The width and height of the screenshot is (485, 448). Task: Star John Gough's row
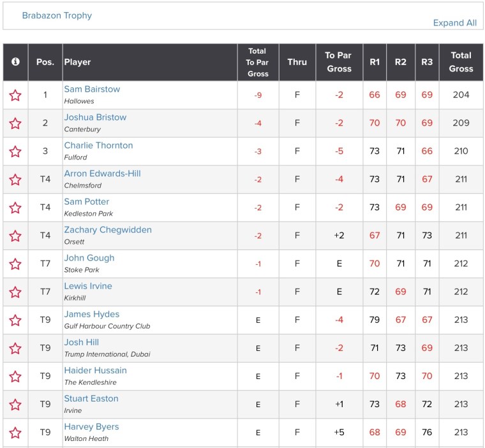15,264
